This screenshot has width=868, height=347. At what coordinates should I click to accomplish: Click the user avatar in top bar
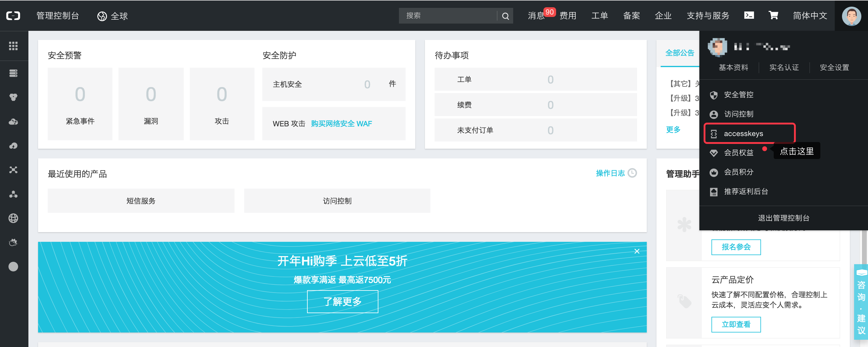[x=851, y=16]
